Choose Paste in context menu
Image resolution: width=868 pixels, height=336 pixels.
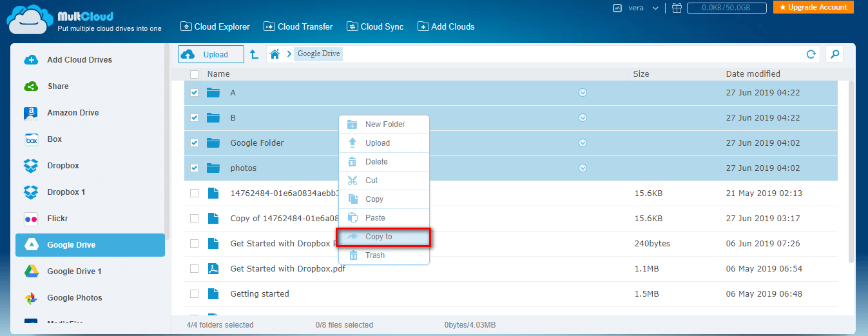coord(384,218)
